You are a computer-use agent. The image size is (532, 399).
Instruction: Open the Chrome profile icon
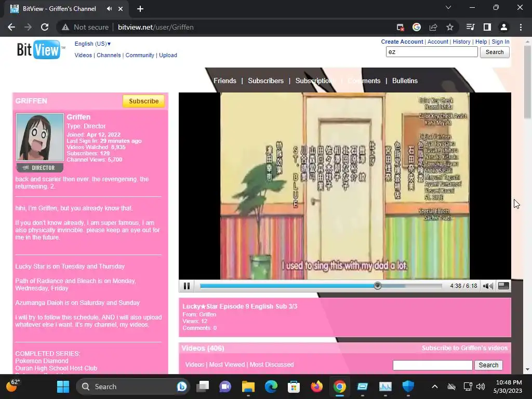tap(504, 27)
